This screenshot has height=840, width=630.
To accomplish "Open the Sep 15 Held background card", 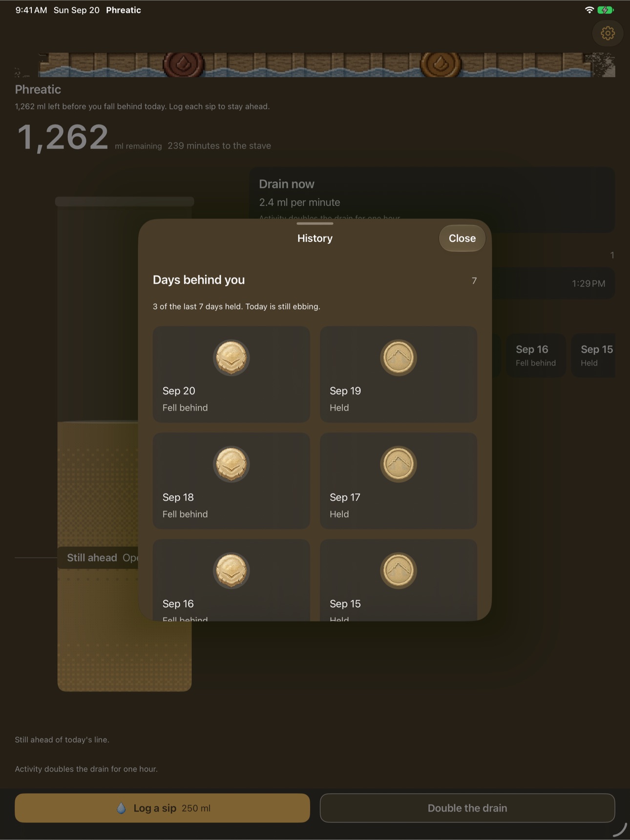I will point(593,355).
